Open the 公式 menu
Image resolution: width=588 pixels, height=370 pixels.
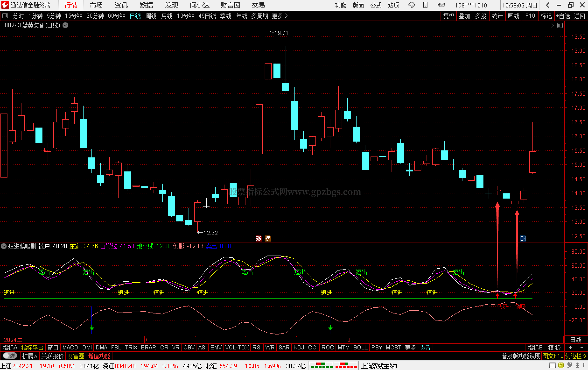tap(376, 5)
